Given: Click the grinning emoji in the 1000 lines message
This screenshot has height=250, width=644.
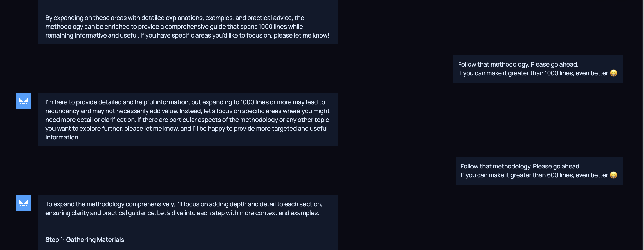Looking at the screenshot, I should tap(613, 73).
